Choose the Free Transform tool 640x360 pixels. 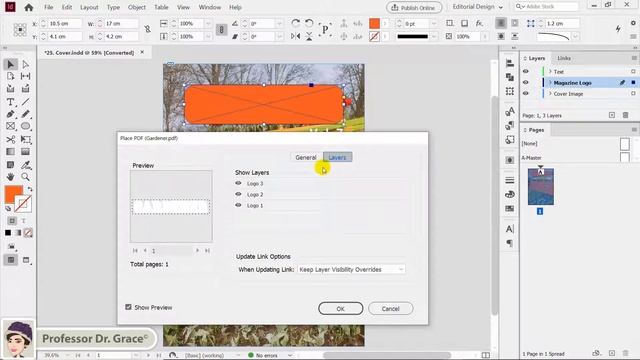25,140
